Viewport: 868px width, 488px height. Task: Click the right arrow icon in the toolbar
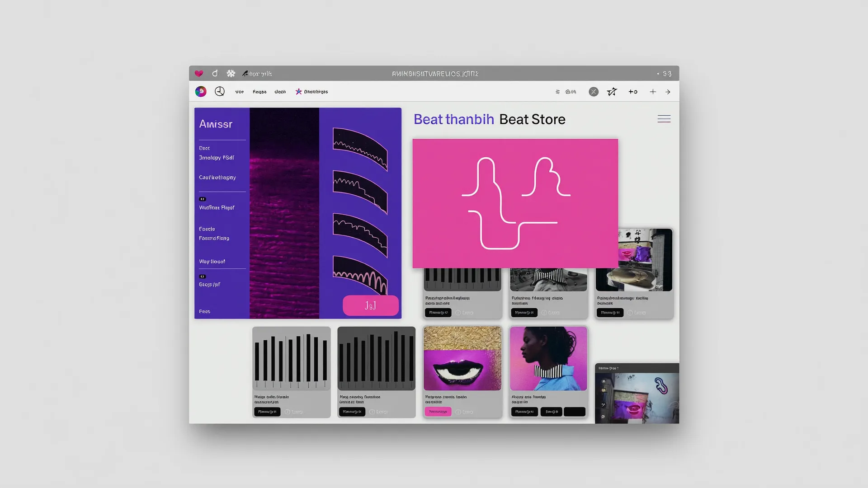coord(668,92)
